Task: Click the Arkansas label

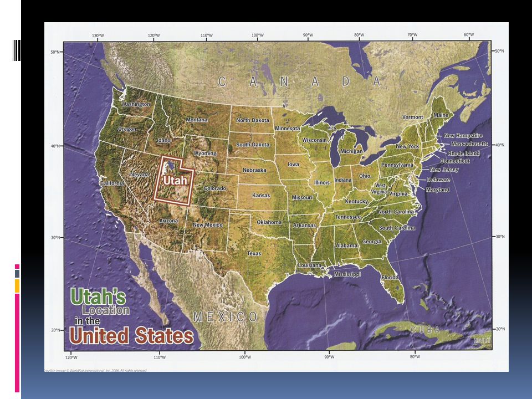Action: [304, 225]
